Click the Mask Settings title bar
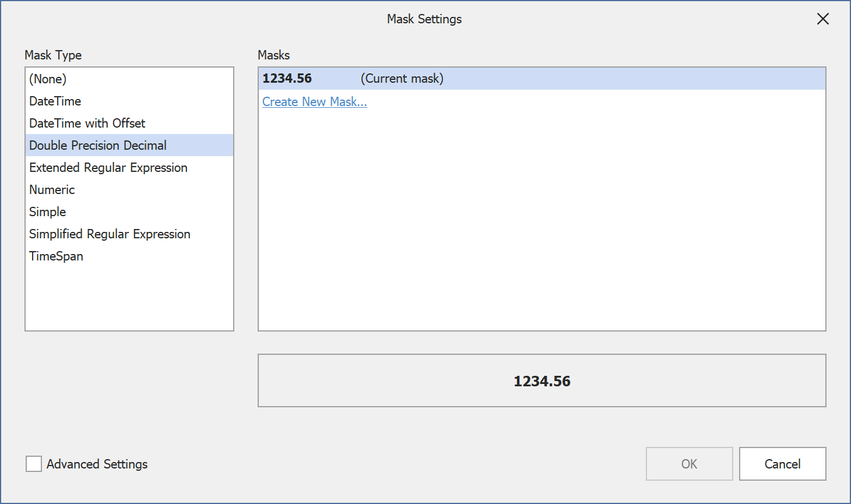851x504 pixels. tap(424, 19)
